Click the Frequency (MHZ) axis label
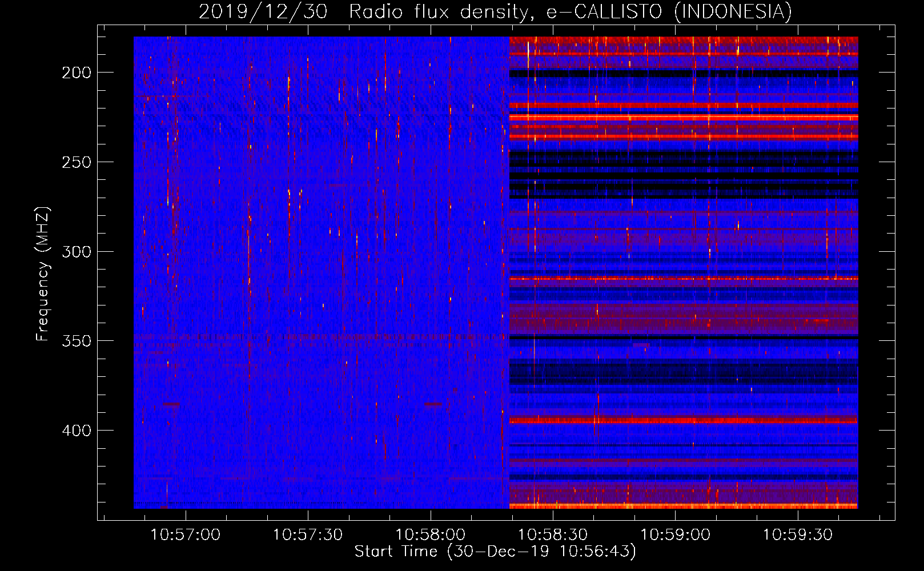The width and height of the screenshot is (924, 571). coord(43,274)
